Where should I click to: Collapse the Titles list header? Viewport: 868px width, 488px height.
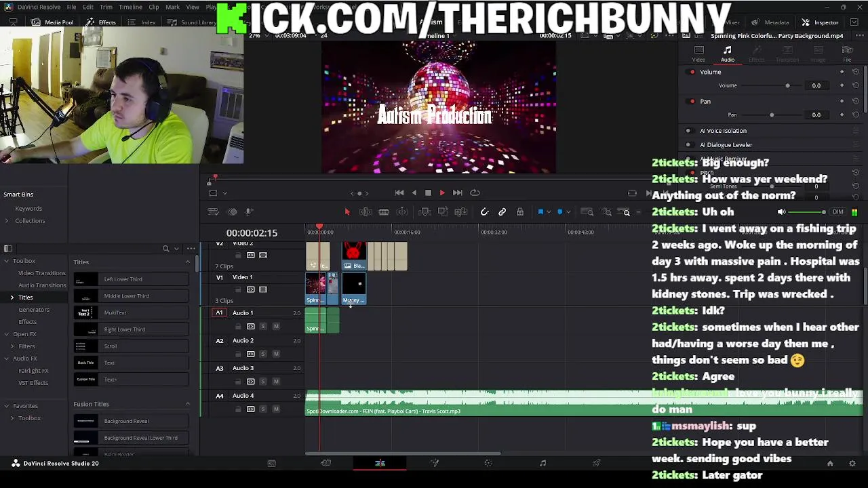click(x=188, y=262)
